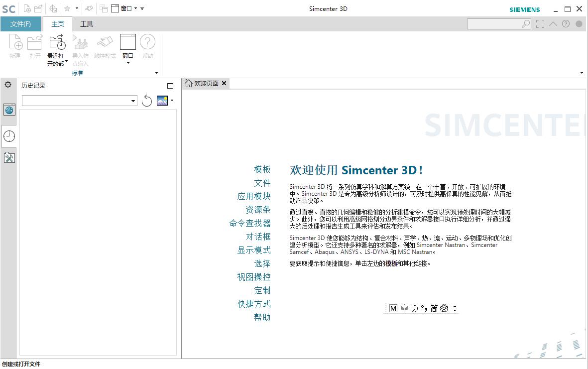Viewport: 588px width, 369px height.
Task: Click the 触控模式 ribbon button
Action: point(105,46)
